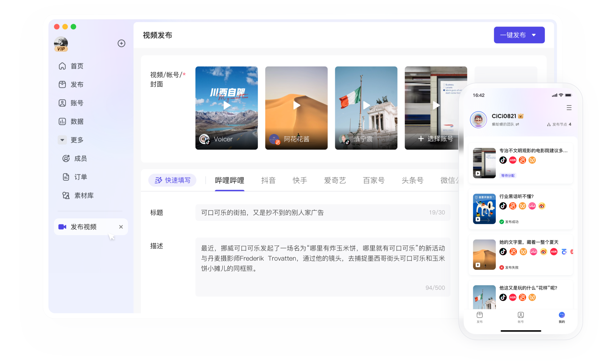Image resolution: width=605 pixels, height=364 pixels.
Task: Select the 爱奇艺 platform tab
Action: pyautogui.click(x=335, y=180)
